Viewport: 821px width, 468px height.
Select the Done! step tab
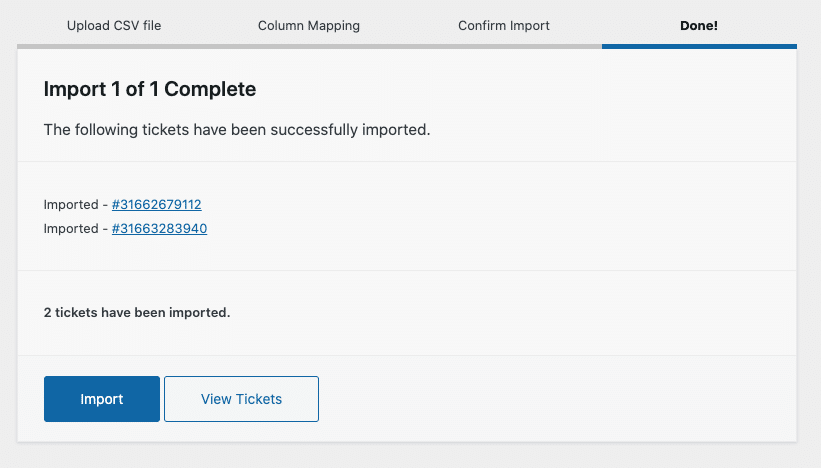coord(699,25)
